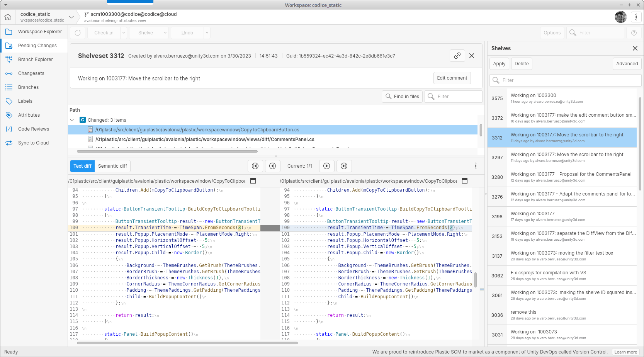The image size is (644, 357).
Task: Open the Code Reviews view
Action: (x=34, y=129)
